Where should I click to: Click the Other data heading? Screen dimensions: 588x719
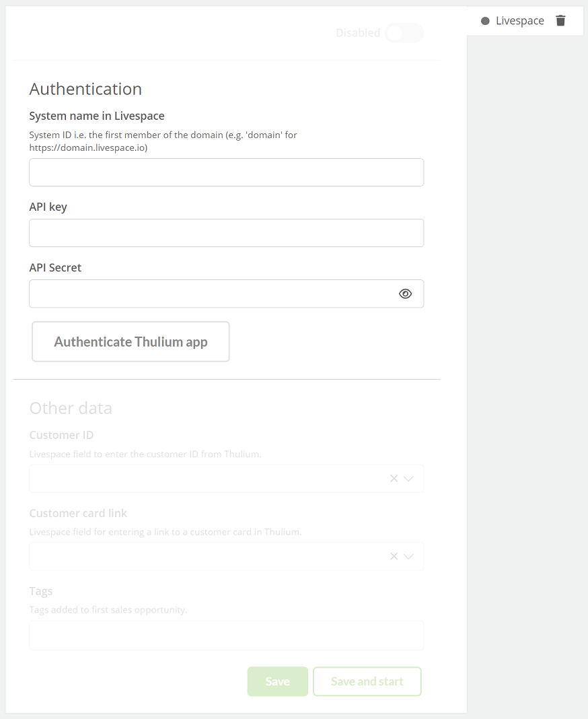[71, 408]
